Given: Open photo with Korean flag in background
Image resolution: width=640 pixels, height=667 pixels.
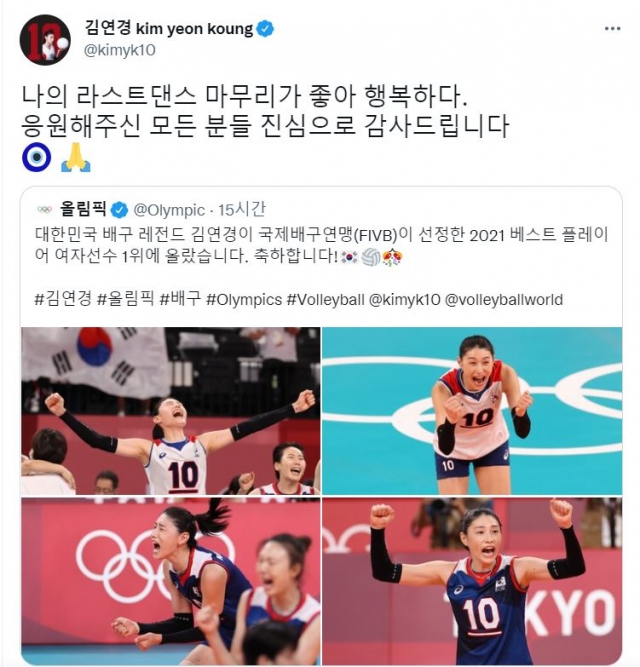Looking at the screenshot, I should tap(171, 410).
